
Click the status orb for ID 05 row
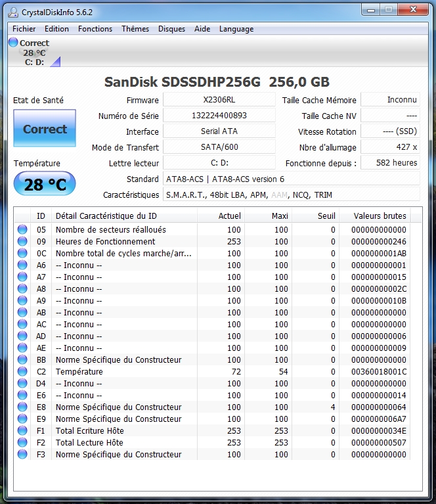[x=22, y=229]
